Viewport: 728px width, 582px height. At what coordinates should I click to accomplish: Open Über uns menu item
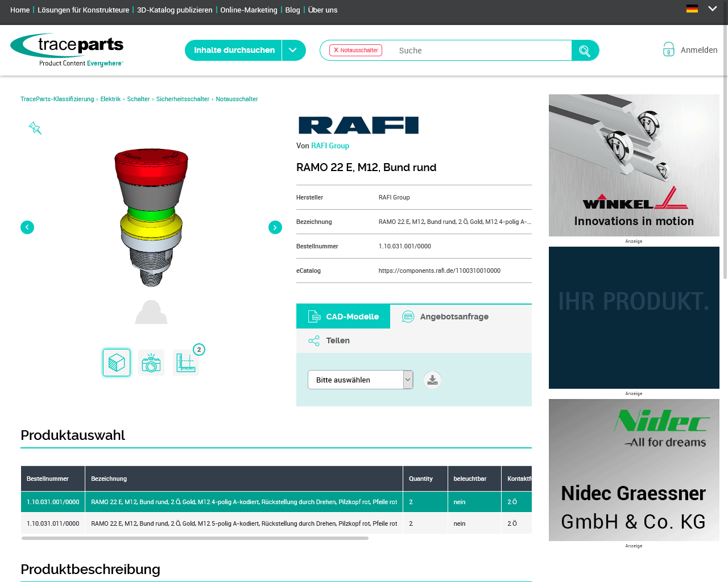coord(322,10)
